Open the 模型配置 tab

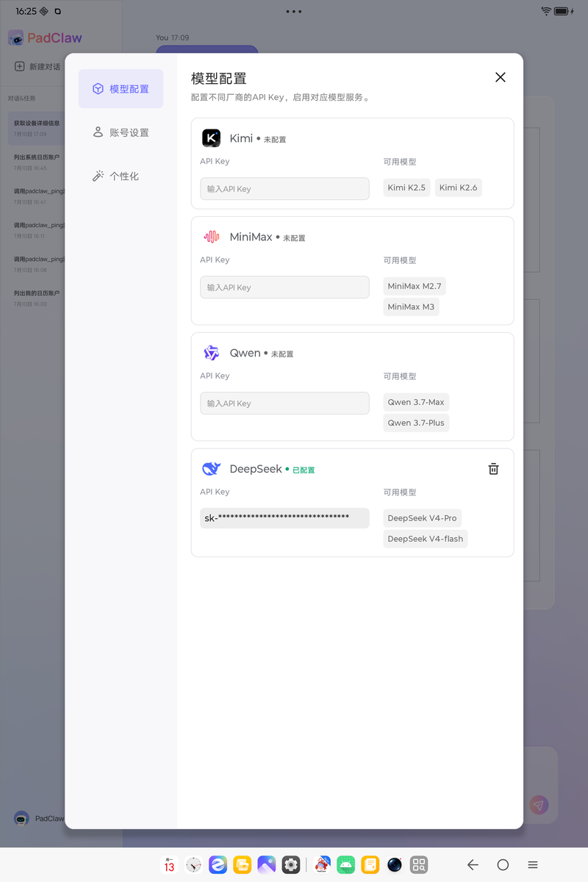tap(121, 89)
